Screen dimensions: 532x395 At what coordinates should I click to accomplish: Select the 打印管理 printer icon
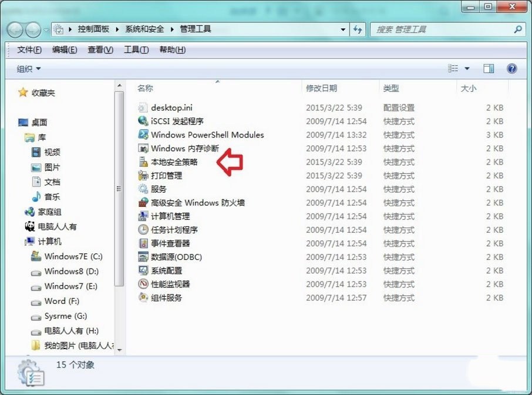pos(143,176)
